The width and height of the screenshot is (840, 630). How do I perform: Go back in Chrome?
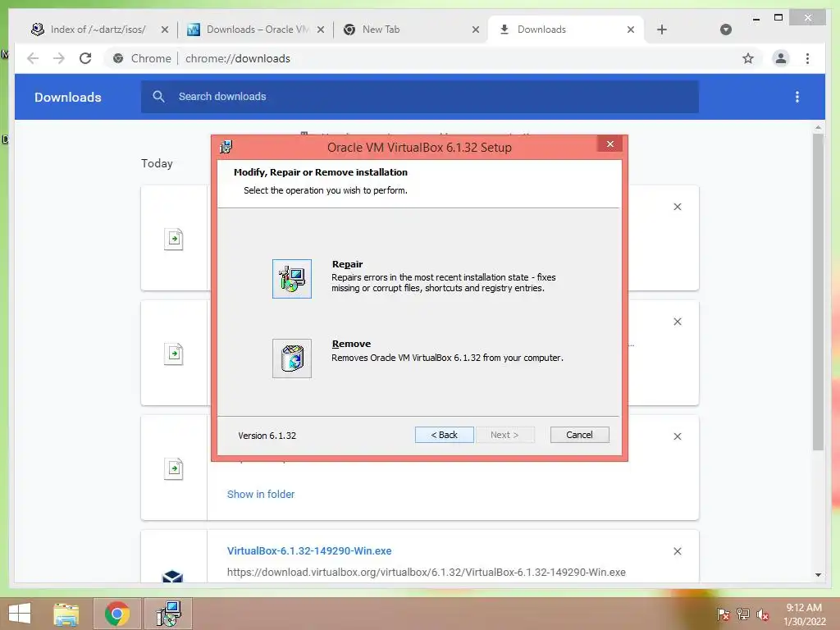tap(33, 58)
